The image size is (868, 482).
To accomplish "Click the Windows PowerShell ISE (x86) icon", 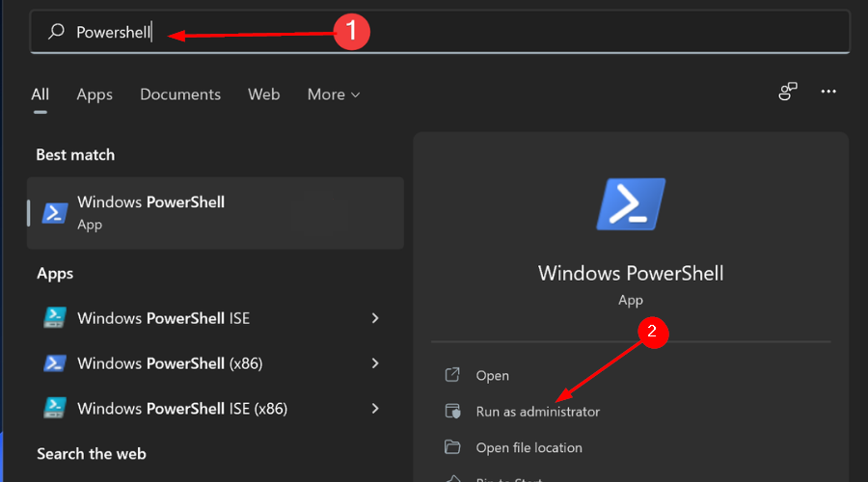I will 55,408.
